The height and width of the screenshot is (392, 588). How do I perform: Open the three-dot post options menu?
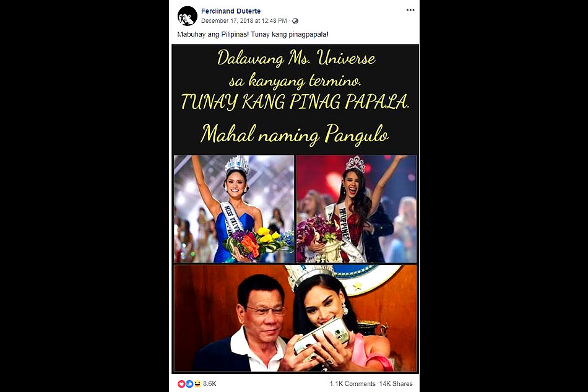point(410,10)
